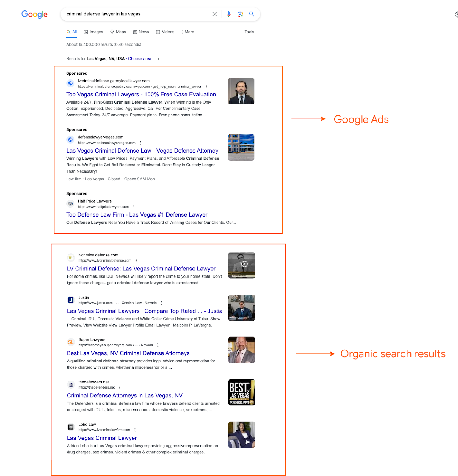Viewport: 458px width, 476px height.
Task: Open Las Vegas Criminal Defense Law ad
Action: click(142, 151)
